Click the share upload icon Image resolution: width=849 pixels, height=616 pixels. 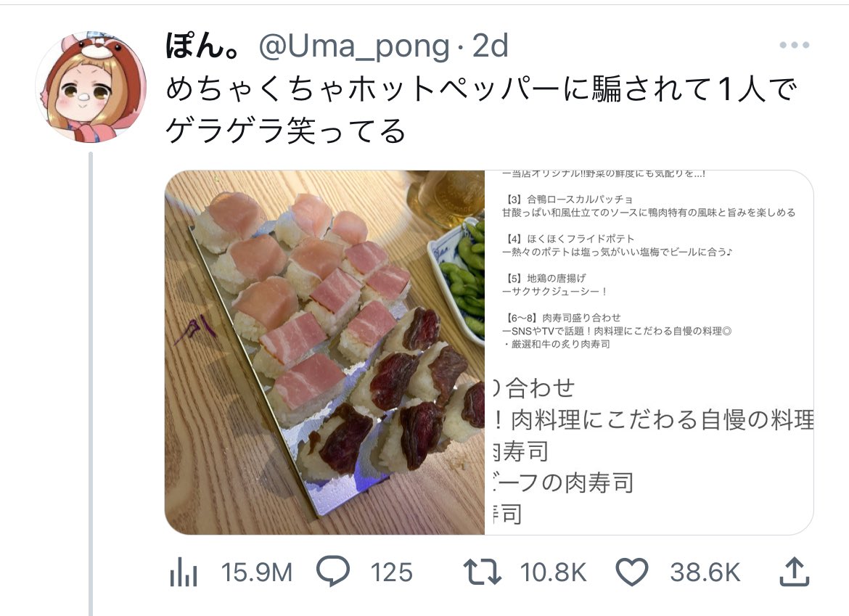coord(795,572)
